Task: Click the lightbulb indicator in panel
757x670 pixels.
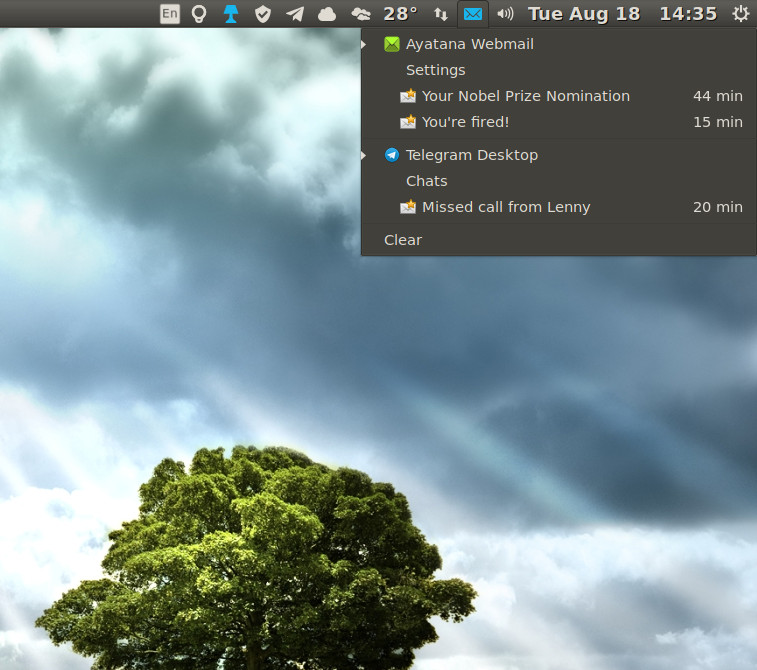Action: pos(199,14)
